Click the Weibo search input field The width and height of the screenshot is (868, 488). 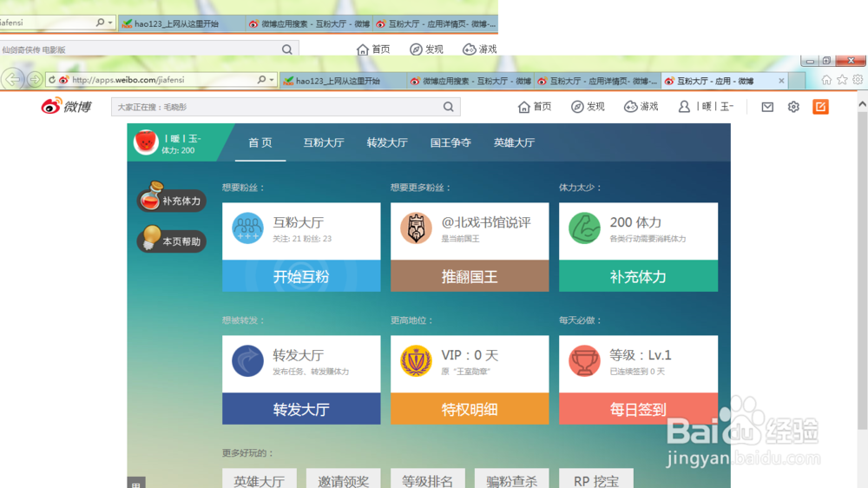click(x=277, y=107)
